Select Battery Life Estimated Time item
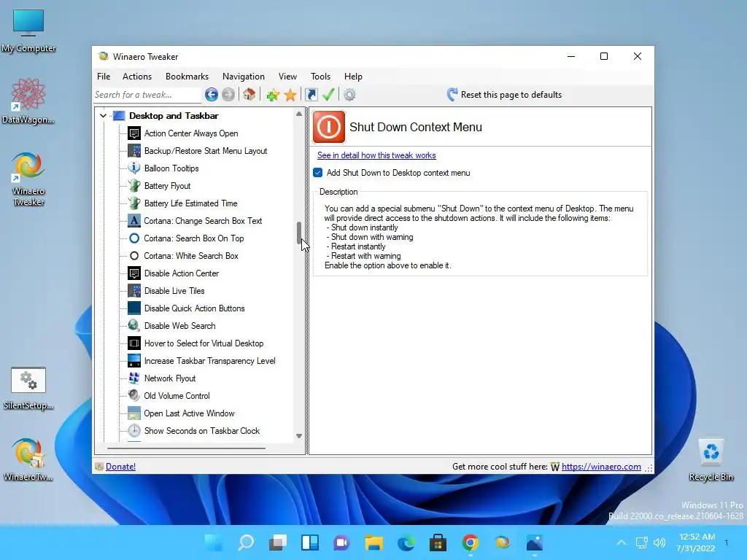The image size is (747, 560). [x=190, y=203]
